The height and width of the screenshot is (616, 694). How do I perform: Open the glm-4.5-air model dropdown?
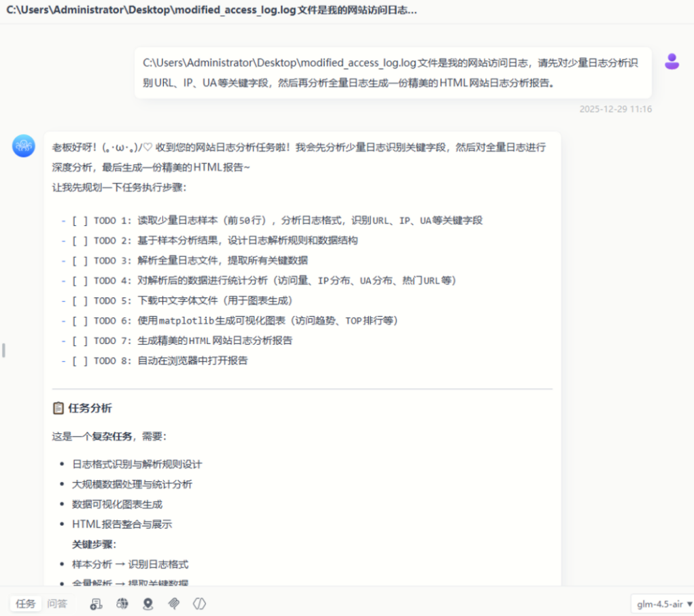[x=660, y=604]
